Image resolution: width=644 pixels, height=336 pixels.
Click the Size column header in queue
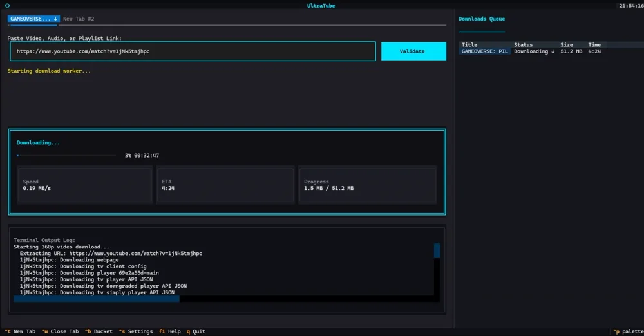(x=566, y=45)
